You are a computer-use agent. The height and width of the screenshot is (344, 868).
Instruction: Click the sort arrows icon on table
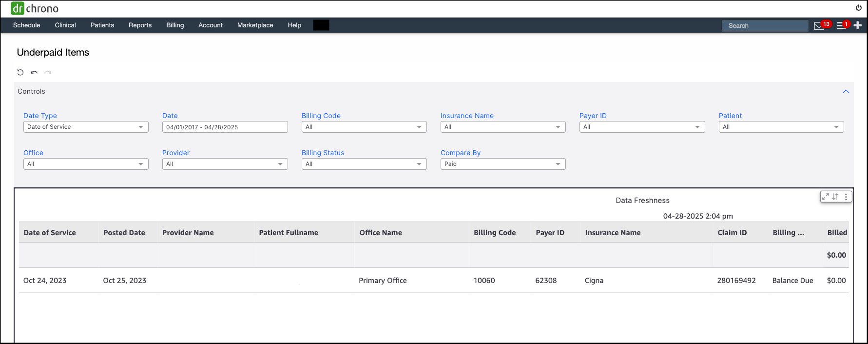coord(835,197)
